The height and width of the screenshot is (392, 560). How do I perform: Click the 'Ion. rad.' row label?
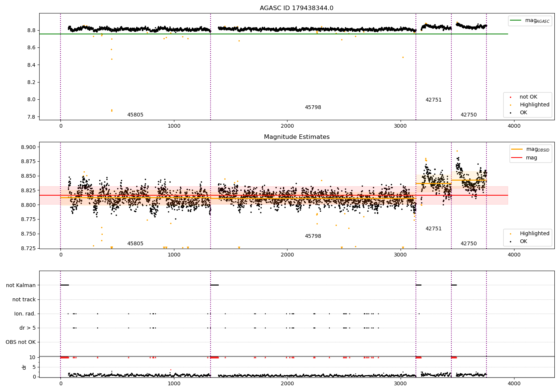click(25, 314)
